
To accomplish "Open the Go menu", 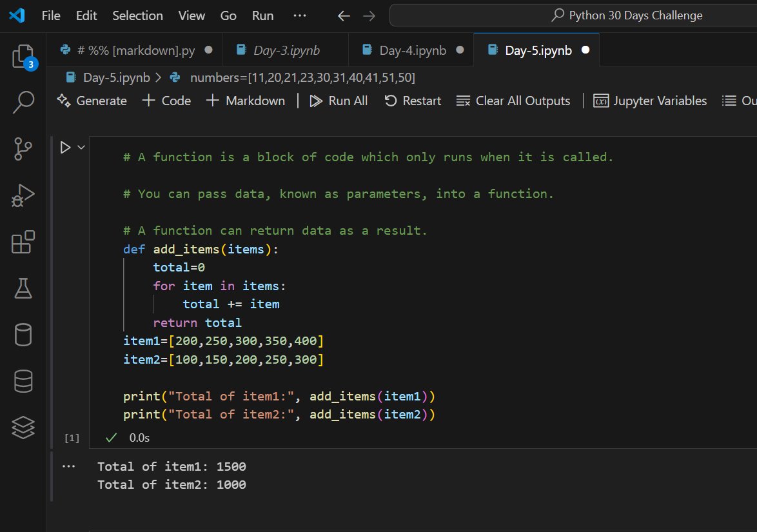I will click(x=228, y=15).
